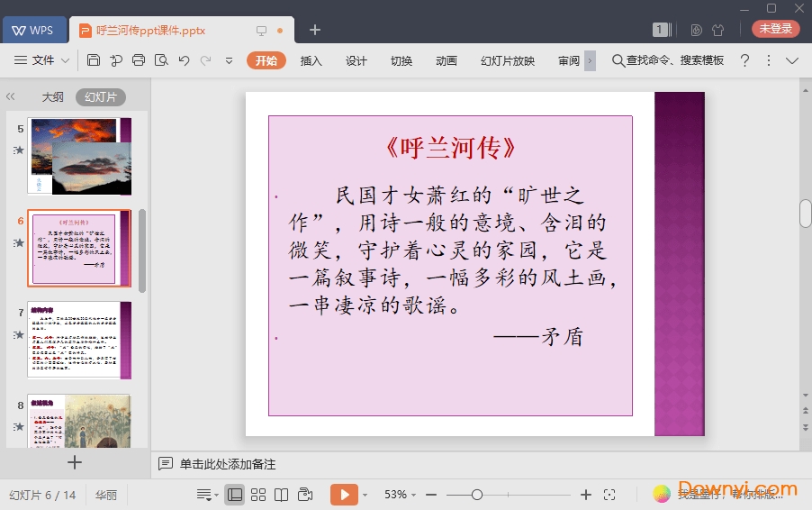The width and height of the screenshot is (812, 510).
Task: Click animation star icon beside slide 8
Action: pyautogui.click(x=19, y=427)
